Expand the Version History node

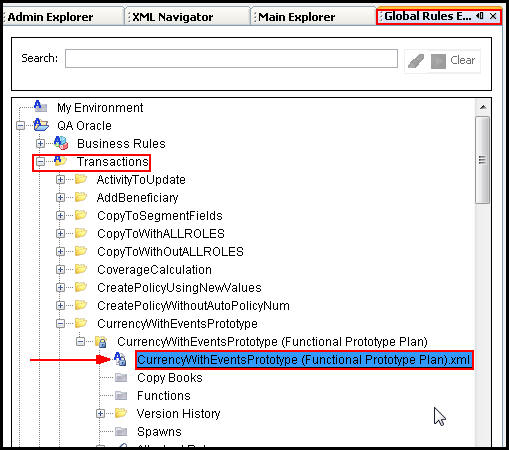pyautogui.click(x=100, y=414)
